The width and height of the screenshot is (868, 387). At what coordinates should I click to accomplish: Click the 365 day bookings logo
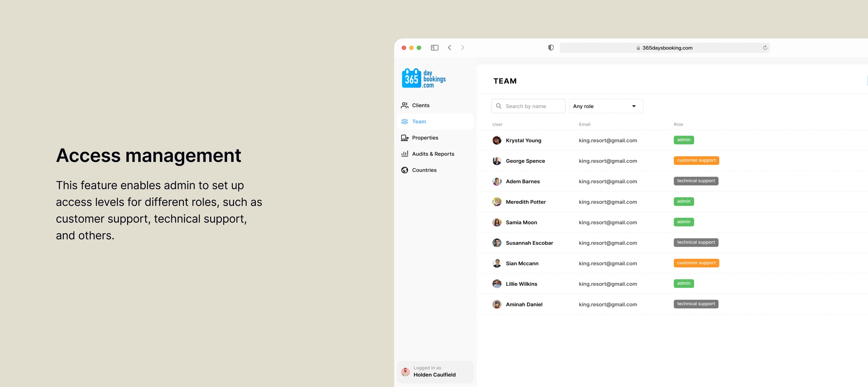coord(423,78)
